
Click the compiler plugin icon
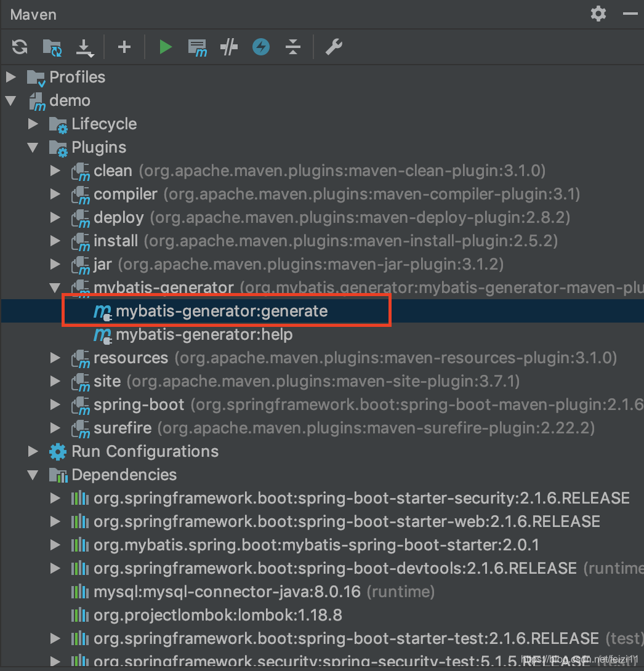(81, 195)
